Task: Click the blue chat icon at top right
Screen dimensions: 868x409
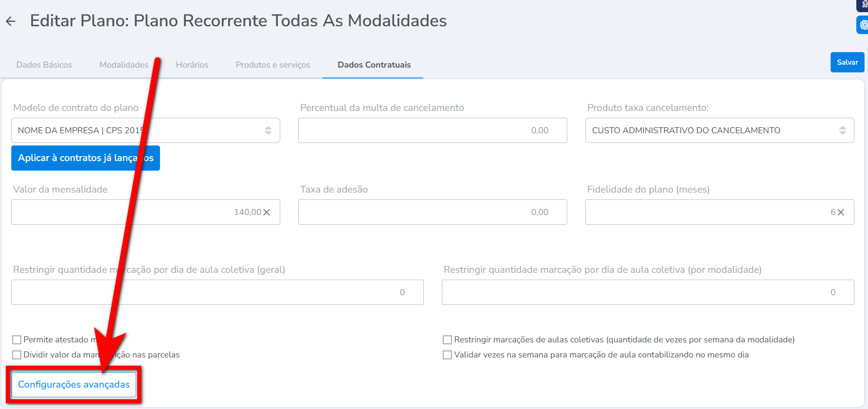Action: (x=863, y=25)
